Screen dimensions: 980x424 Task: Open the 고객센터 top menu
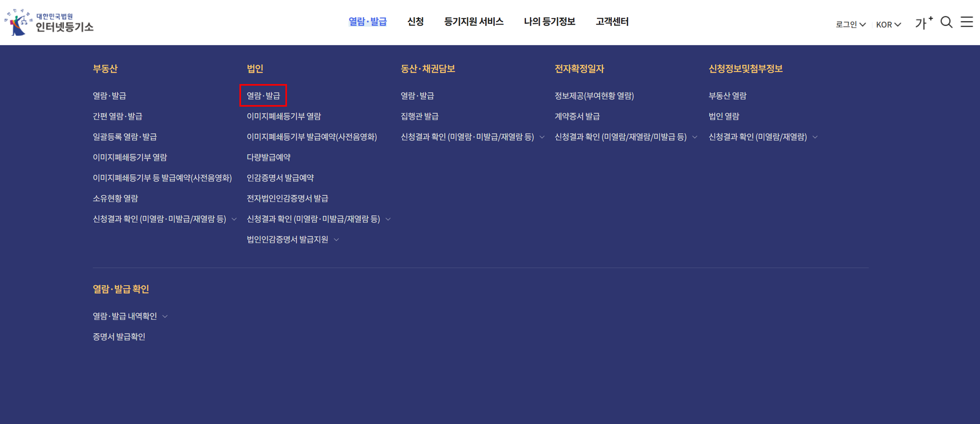[612, 22]
